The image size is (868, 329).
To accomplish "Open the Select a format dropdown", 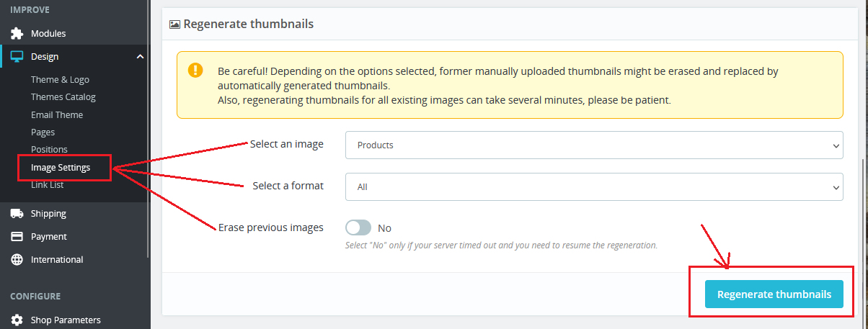I will point(594,186).
